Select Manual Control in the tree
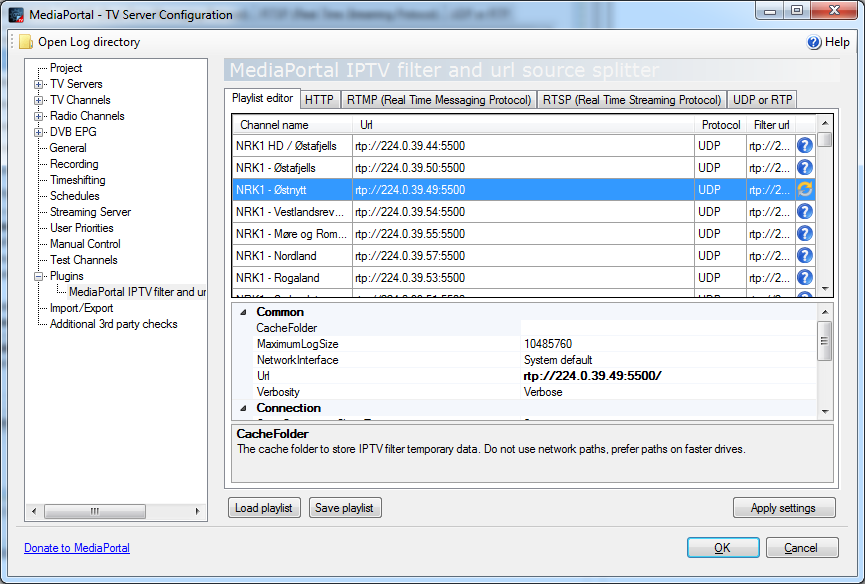 coord(85,244)
